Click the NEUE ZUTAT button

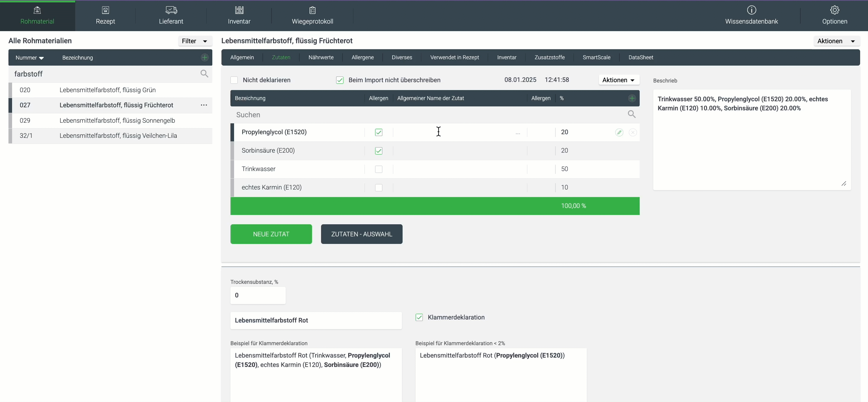[x=271, y=234]
